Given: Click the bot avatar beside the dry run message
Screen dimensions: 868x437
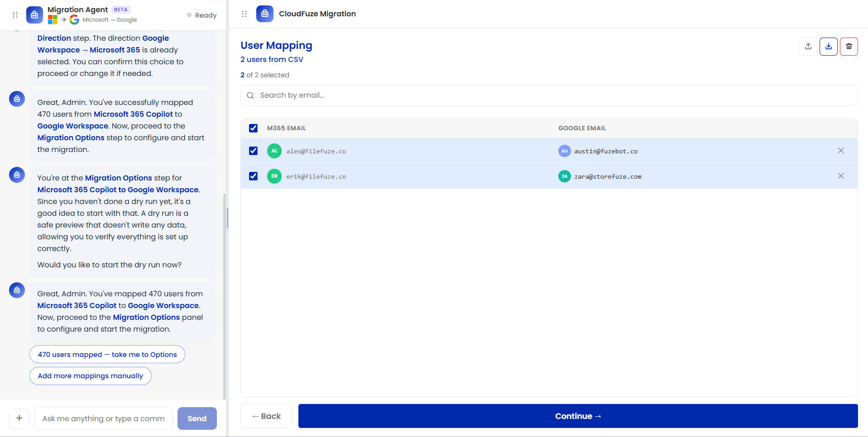Looking at the screenshot, I should 17,175.
